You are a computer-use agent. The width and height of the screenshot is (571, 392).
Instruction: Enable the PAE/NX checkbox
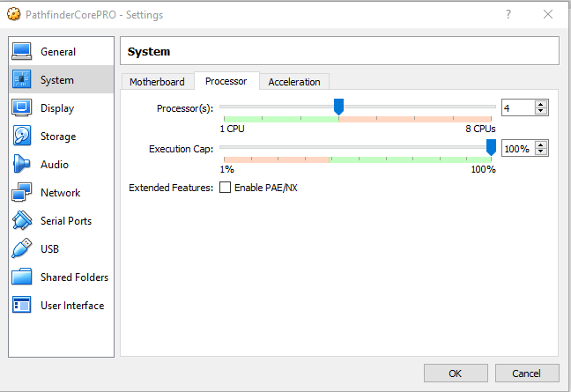click(x=225, y=188)
